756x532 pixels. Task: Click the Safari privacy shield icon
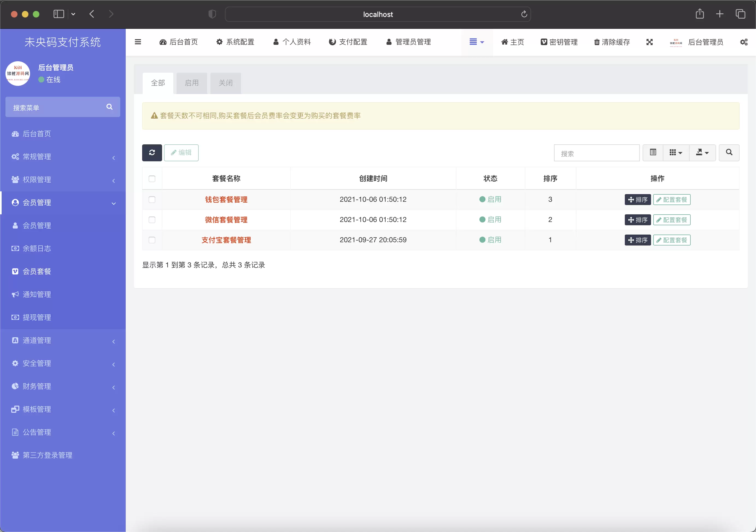(x=212, y=14)
